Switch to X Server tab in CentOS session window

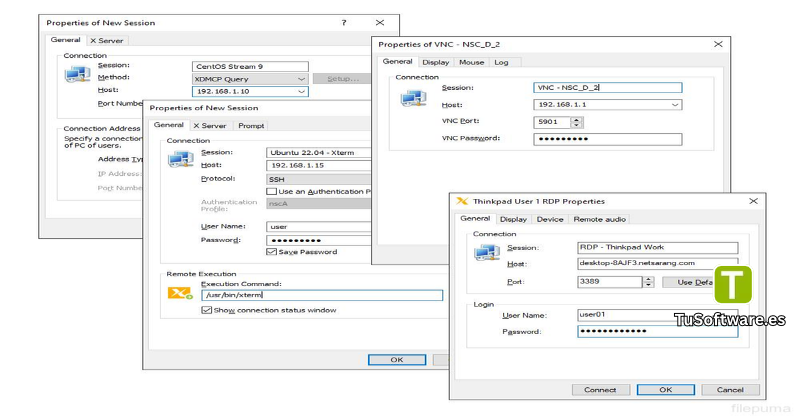tap(107, 40)
